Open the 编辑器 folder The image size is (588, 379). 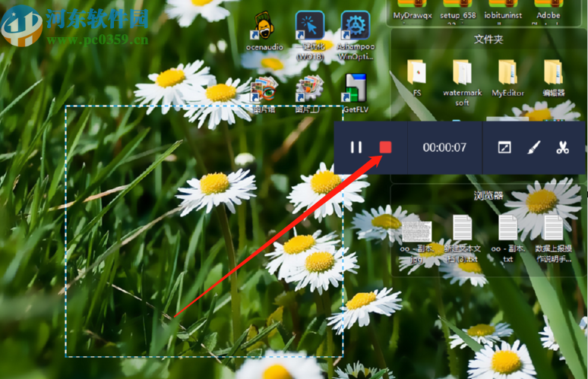(x=554, y=77)
